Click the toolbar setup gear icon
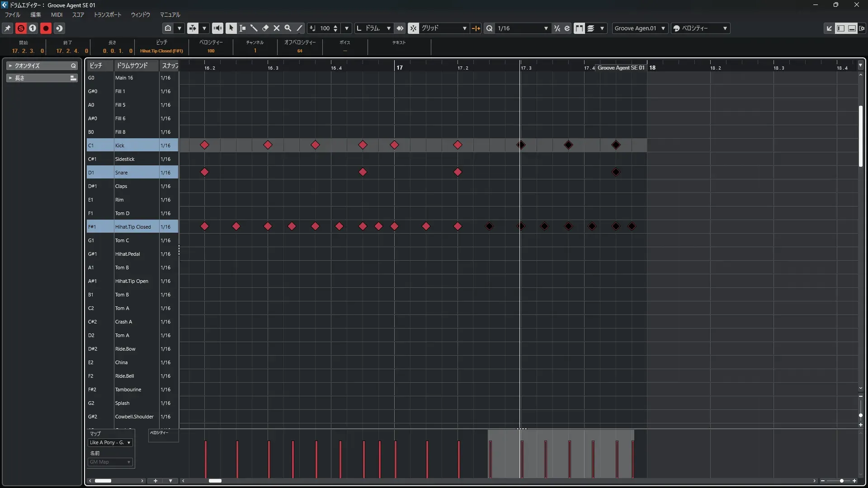The height and width of the screenshot is (488, 868). tap(862, 28)
